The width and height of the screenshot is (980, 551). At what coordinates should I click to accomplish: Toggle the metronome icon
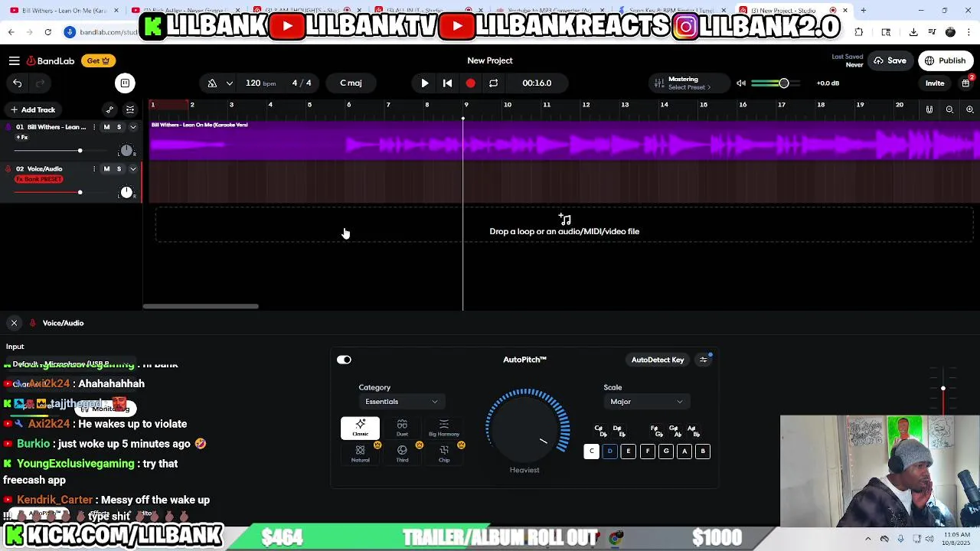tap(212, 83)
